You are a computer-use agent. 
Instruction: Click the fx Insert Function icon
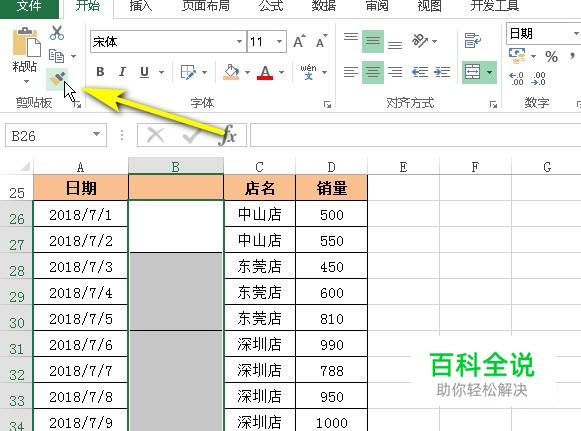click(228, 135)
